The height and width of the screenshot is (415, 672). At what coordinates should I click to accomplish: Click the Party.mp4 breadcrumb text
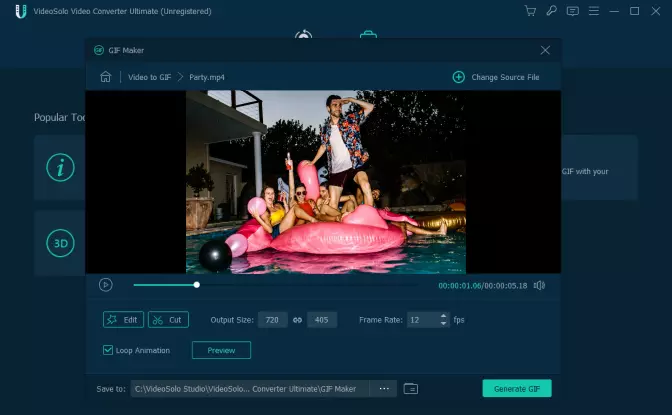[207, 77]
